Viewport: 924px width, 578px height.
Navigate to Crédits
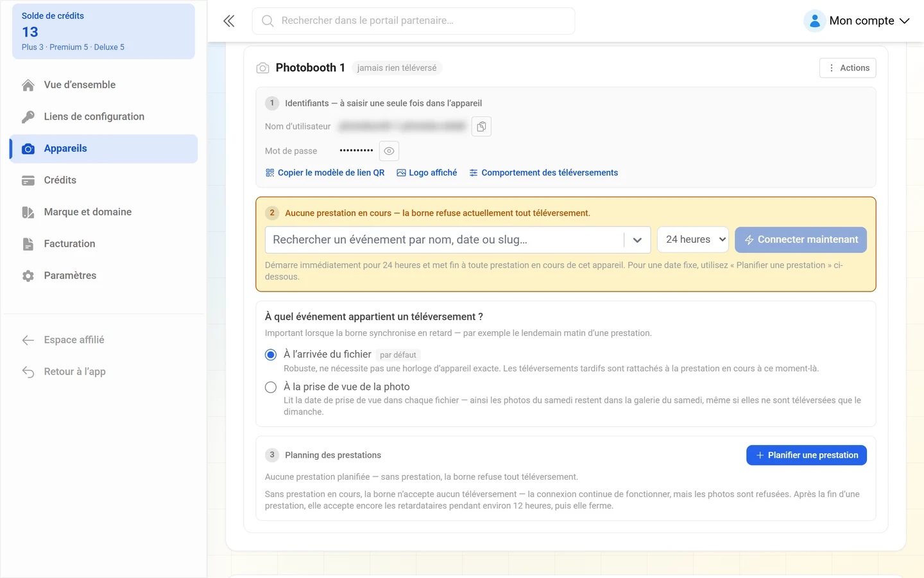point(103,180)
